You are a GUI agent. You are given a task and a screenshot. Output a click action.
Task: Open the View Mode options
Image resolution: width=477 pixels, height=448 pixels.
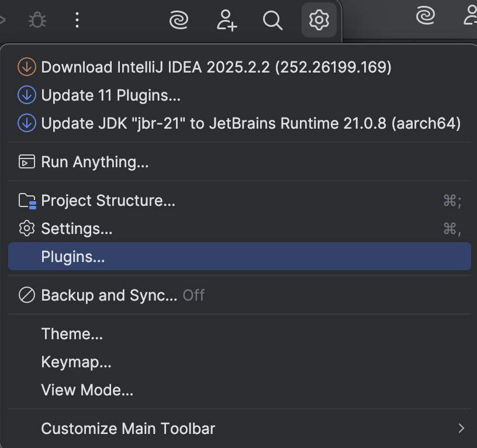tap(87, 390)
